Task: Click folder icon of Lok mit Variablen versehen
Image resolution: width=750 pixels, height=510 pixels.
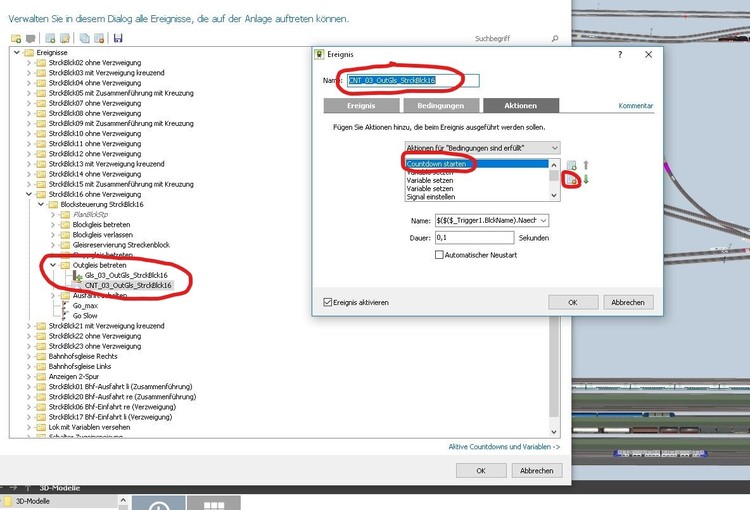Action: click(x=41, y=427)
